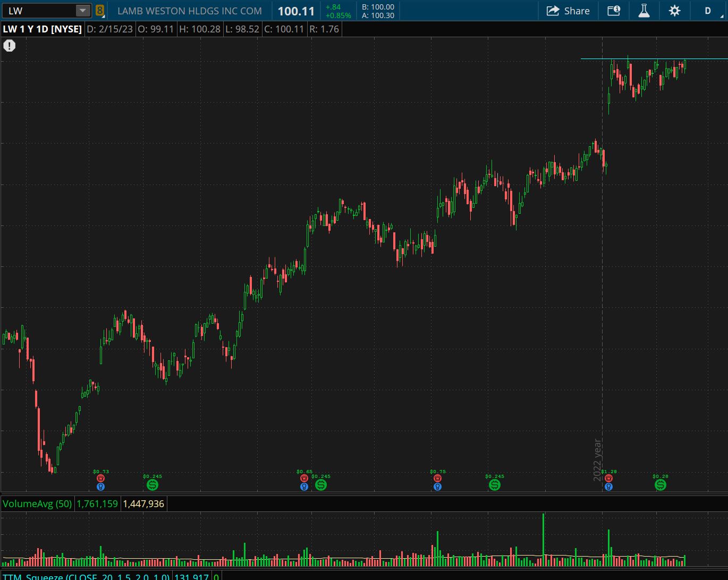Click the exclamation mark notification icon

coord(9,46)
